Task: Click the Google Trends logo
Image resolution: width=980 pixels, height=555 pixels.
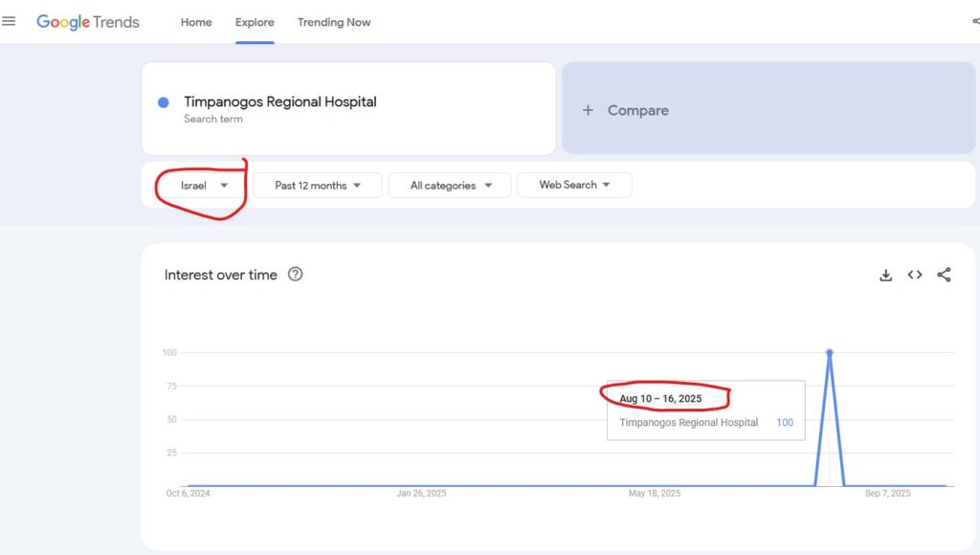Action: point(88,22)
